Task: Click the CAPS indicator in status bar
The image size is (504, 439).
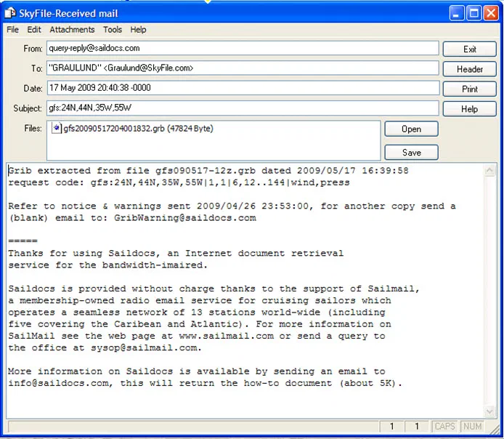Action: pos(445,426)
